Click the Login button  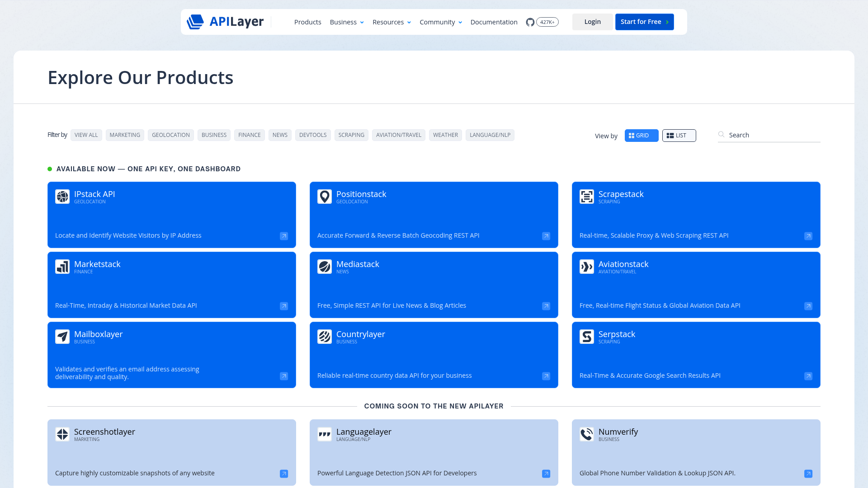click(x=592, y=22)
